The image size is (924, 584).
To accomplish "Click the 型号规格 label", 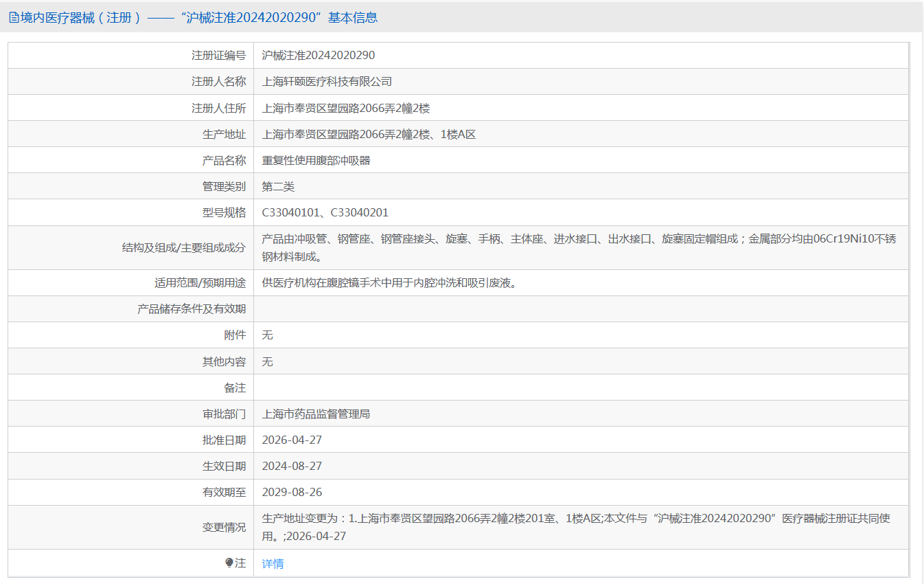I will (x=224, y=213).
